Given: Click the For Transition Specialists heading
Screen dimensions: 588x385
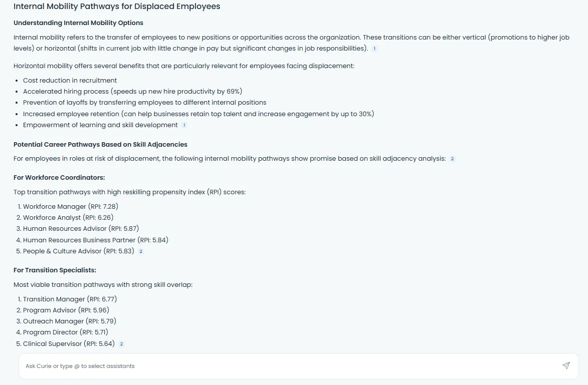Looking at the screenshot, I should pyautogui.click(x=54, y=270).
